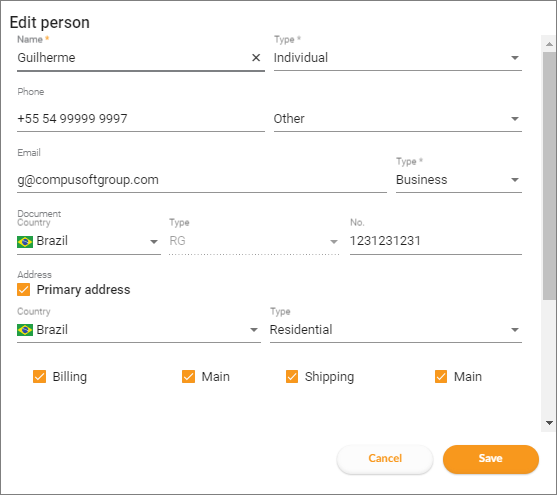Open the email Type dropdown showing Business

point(459,180)
